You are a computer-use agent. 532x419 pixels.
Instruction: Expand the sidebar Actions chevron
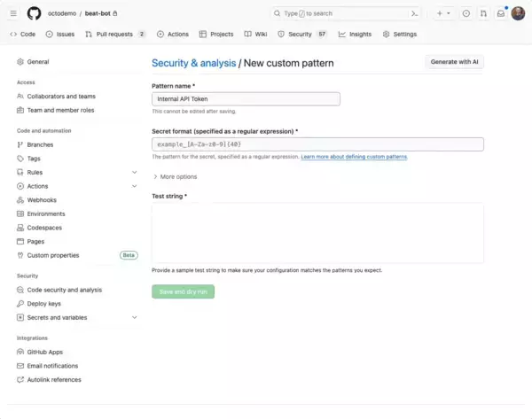pyautogui.click(x=135, y=186)
